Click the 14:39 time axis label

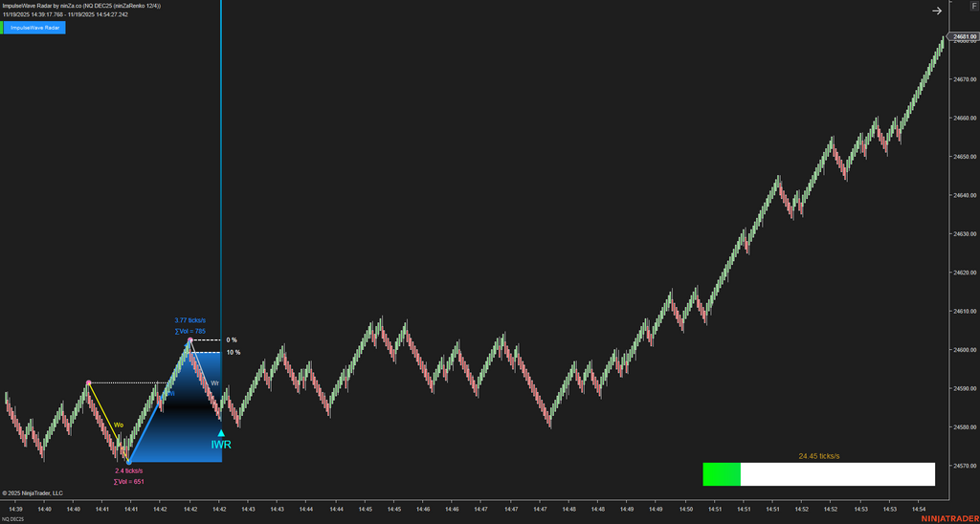coord(15,509)
